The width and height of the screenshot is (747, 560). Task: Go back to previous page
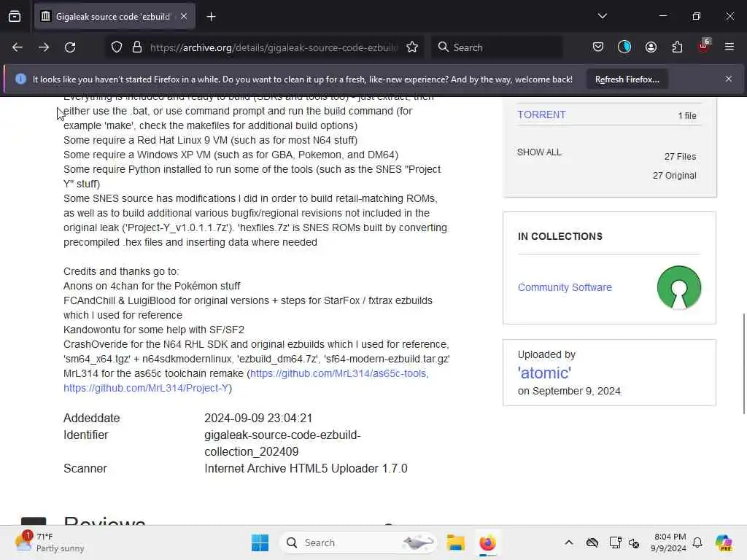pos(18,47)
